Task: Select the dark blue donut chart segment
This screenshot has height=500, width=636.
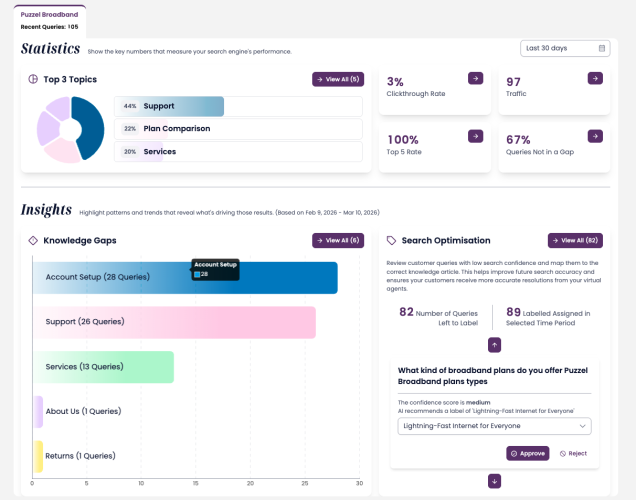Action: pos(90,128)
